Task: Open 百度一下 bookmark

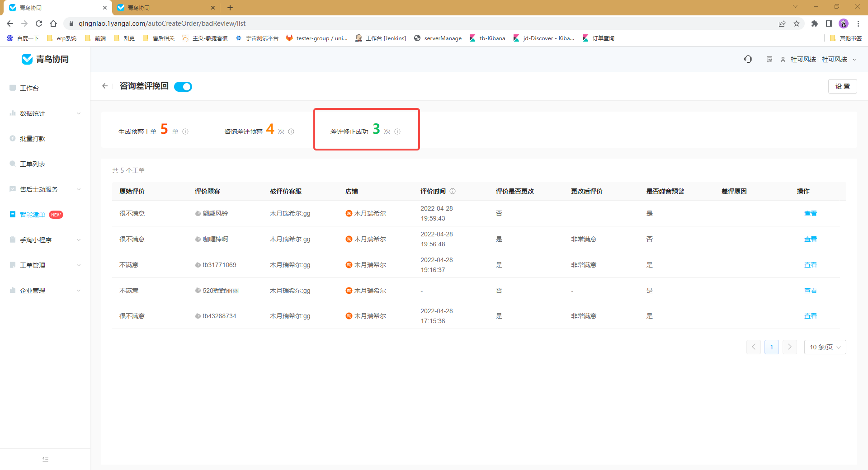Action: pos(23,38)
